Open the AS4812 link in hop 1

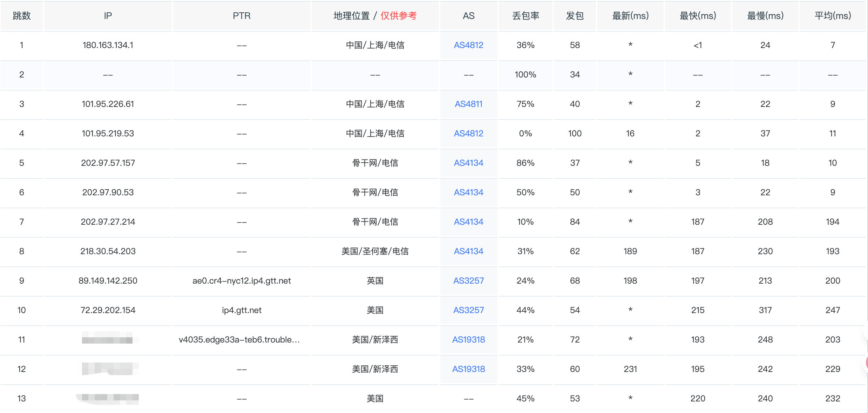468,45
